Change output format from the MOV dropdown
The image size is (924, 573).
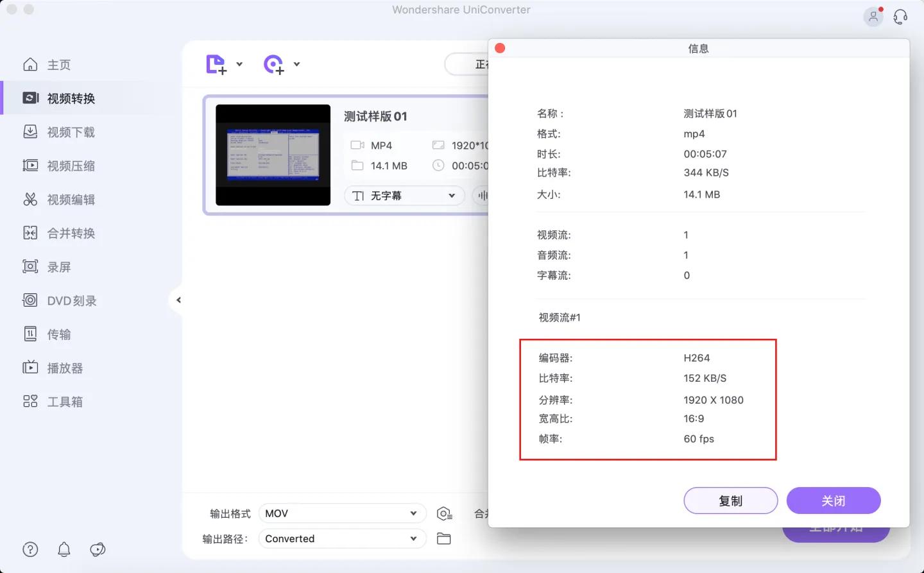pyautogui.click(x=342, y=513)
